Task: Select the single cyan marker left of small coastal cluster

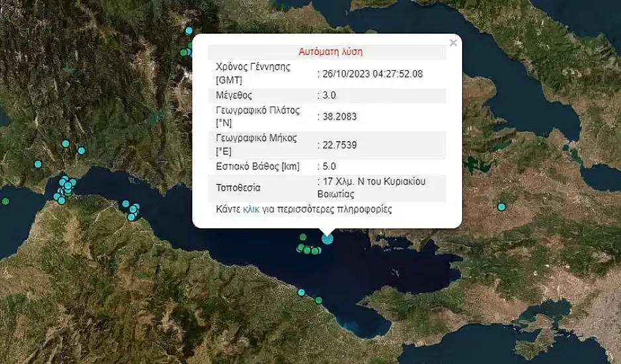Action: click(124, 204)
